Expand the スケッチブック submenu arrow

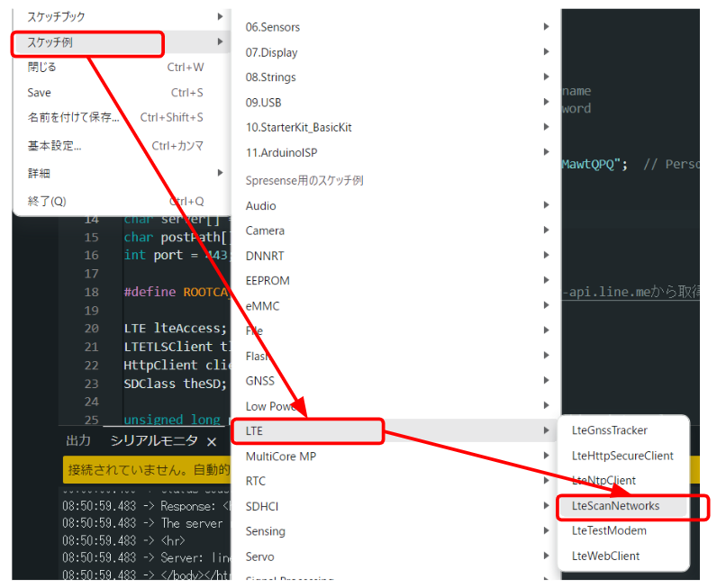pos(220,17)
